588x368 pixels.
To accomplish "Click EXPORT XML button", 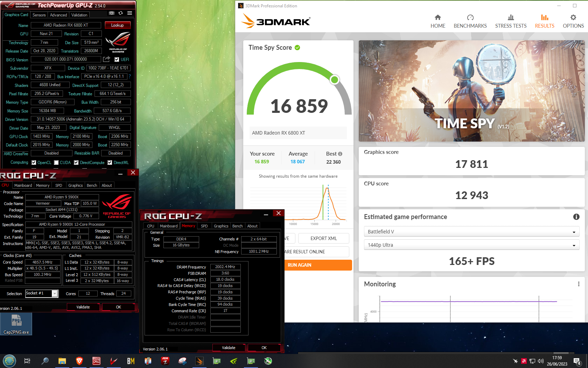I will tap(324, 238).
